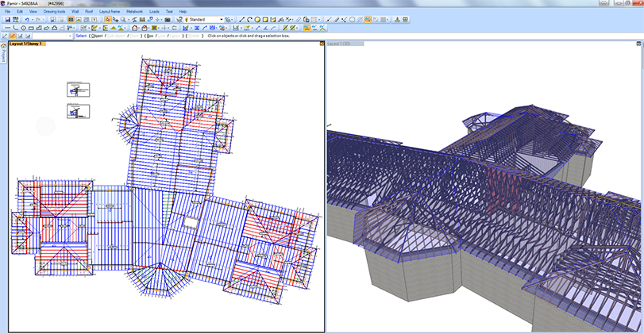Select the Layout 1/Storey 1 pane title
Screen dimensions: 644x334
click(x=25, y=44)
